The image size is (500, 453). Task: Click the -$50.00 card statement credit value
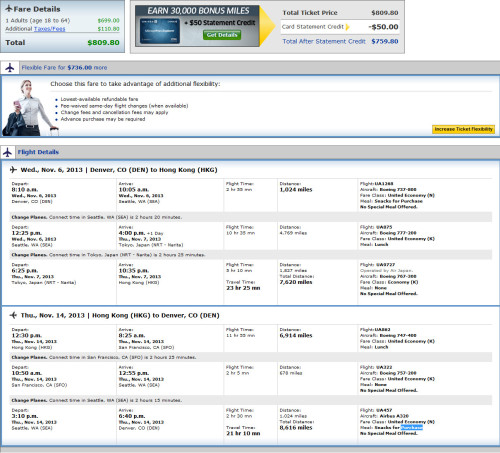pos(383,27)
